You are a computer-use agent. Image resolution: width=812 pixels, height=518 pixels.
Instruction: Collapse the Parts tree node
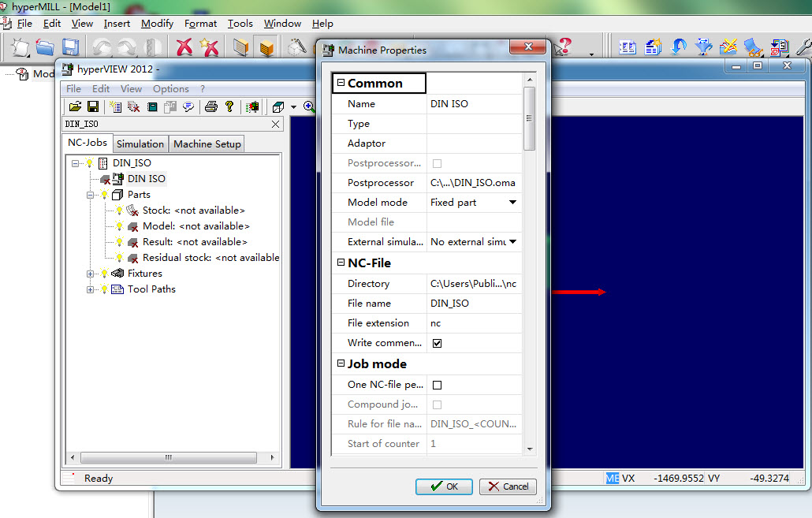pyautogui.click(x=90, y=195)
